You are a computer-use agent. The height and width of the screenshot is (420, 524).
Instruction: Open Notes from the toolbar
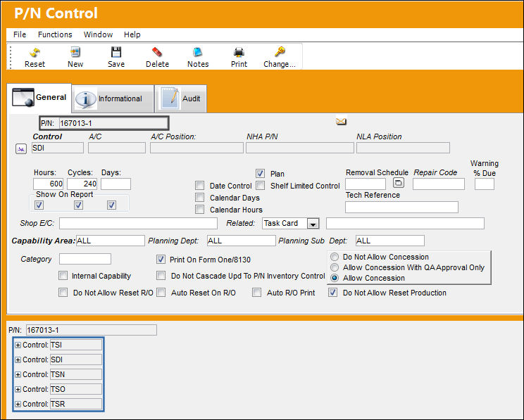click(198, 52)
